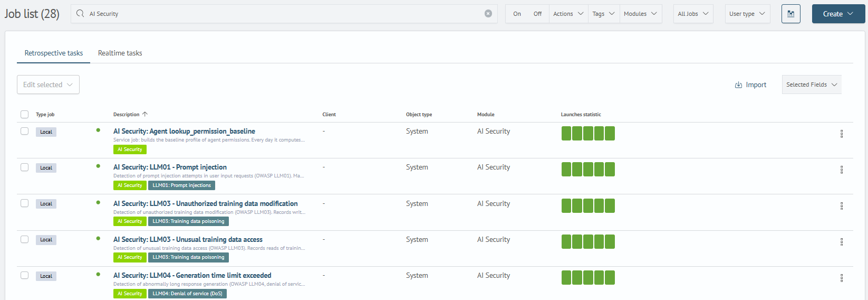This screenshot has height=300, width=868.
Task: Open LLM04 - Generation time limit exceeded job
Action: pos(192,275)
